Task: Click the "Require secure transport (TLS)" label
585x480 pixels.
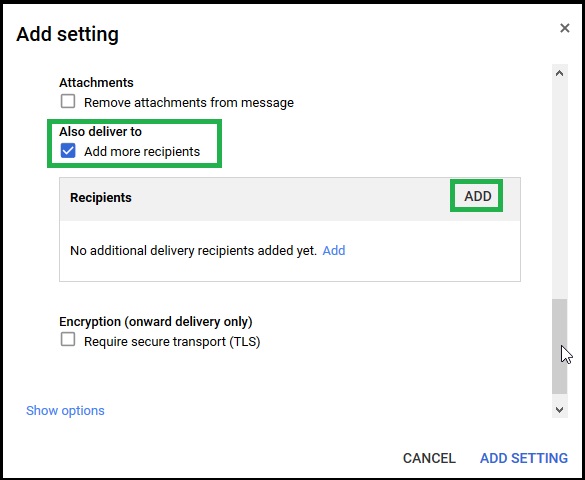Action: click(172, 342)
